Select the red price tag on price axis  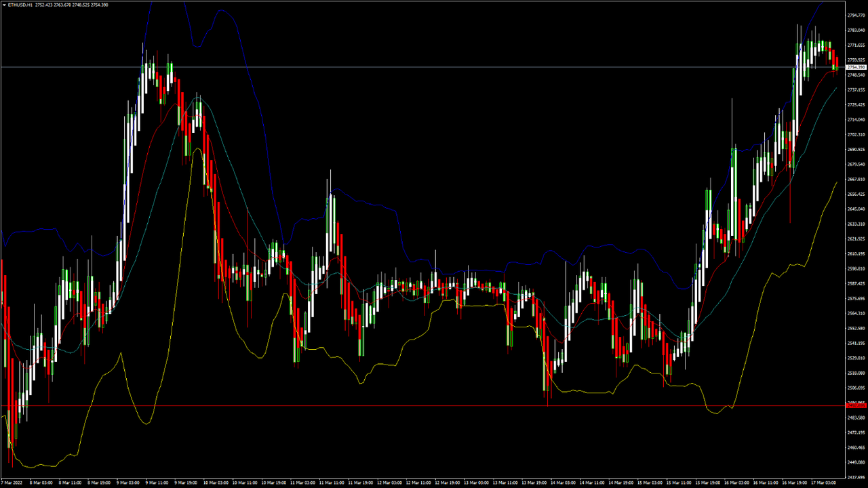[856, 405]
